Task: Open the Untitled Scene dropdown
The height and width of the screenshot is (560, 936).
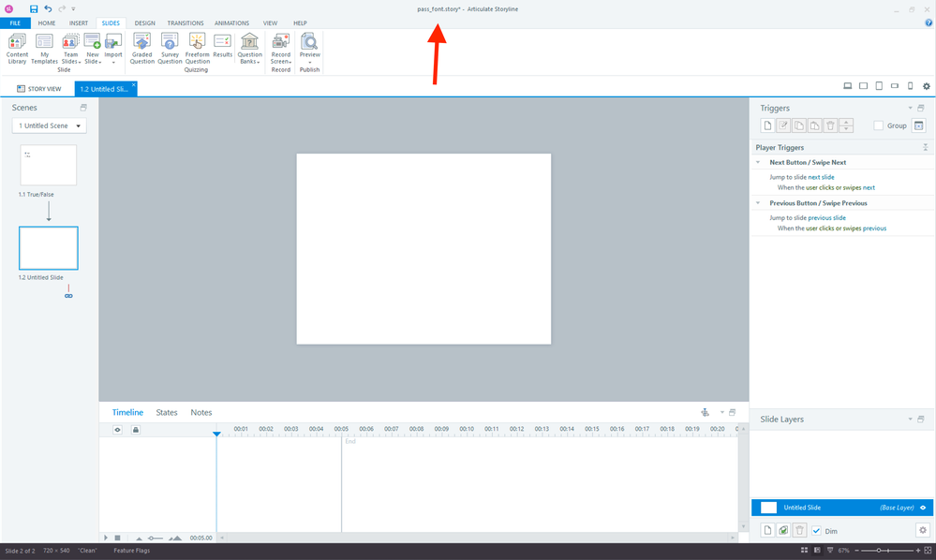Action: [50, 125]
